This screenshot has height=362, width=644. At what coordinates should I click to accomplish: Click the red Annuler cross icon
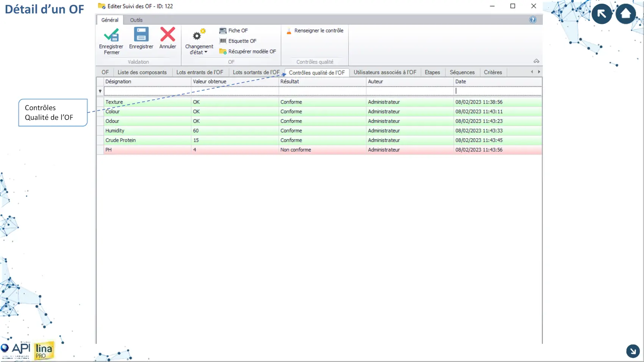pyautogui.click(x=167, y=35)
